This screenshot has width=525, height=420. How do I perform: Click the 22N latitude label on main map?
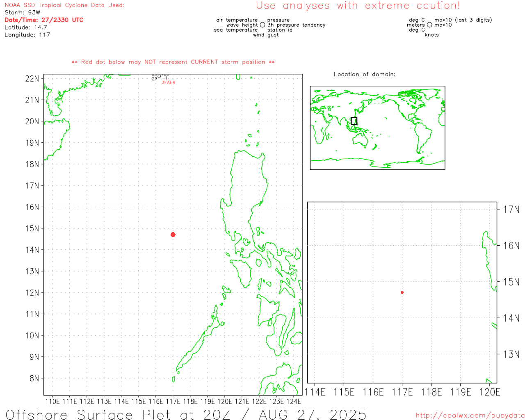pyautogui.click(x=32, y=79)
